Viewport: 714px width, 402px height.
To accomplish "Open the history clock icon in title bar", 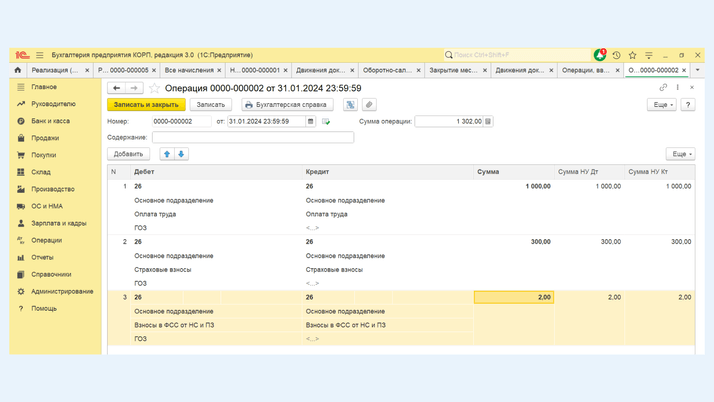I will click(x=616, y=55).
